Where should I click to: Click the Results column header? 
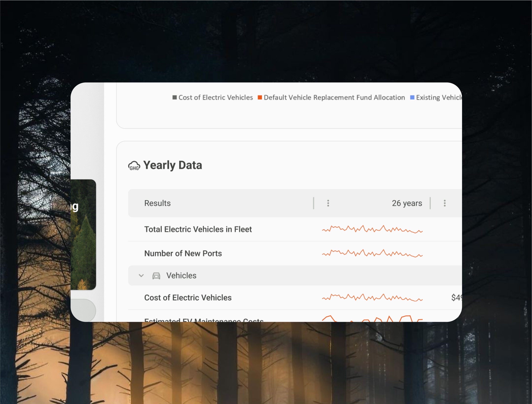pos(157,203)
